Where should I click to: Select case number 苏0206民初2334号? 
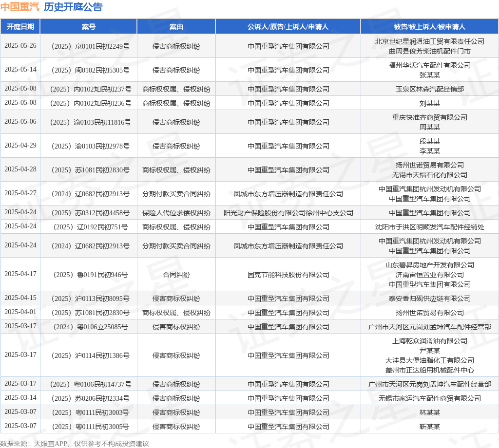point(90,398)
